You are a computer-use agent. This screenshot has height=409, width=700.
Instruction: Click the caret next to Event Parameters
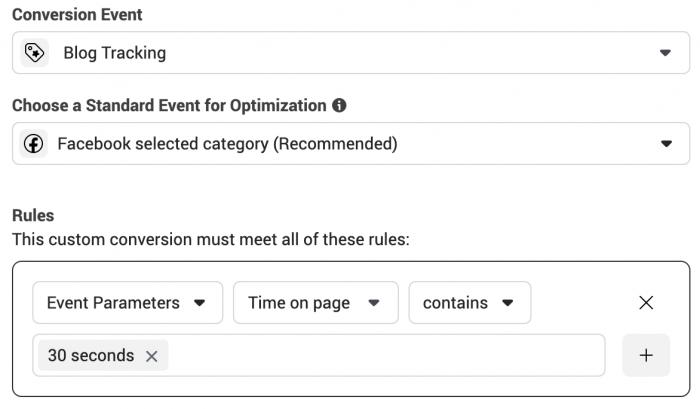click(x=200, y=303)
